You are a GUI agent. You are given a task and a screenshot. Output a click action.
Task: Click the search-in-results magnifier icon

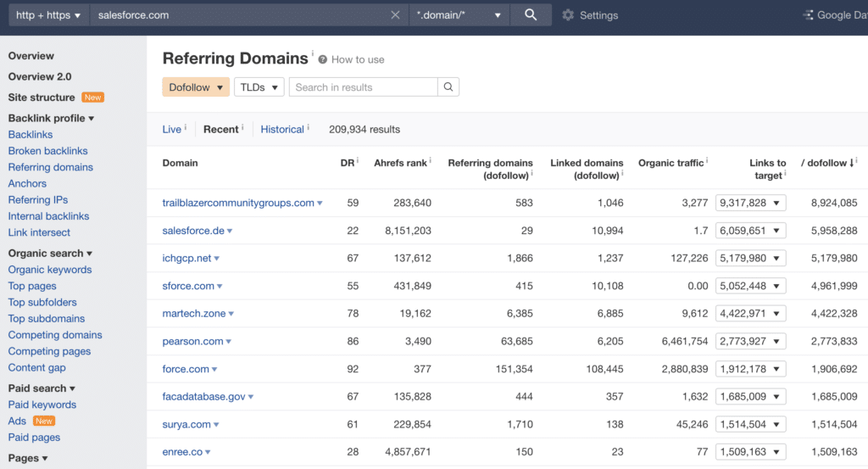[x=448, y=87]
